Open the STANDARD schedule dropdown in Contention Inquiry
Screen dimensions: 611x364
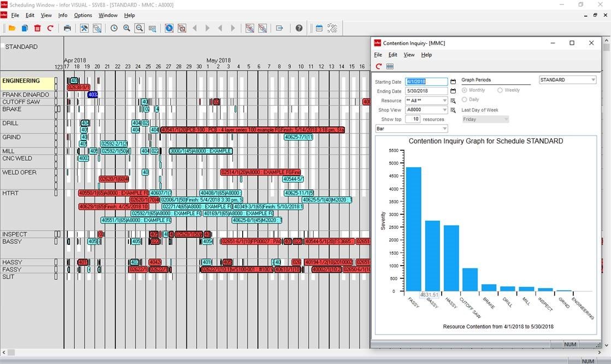pos(592,80)
